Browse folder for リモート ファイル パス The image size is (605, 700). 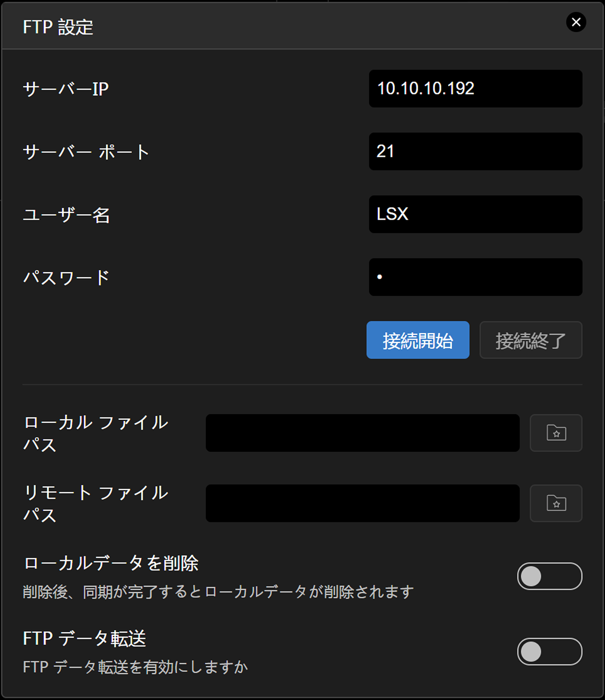pyautogui.click(x=556, y=503)
